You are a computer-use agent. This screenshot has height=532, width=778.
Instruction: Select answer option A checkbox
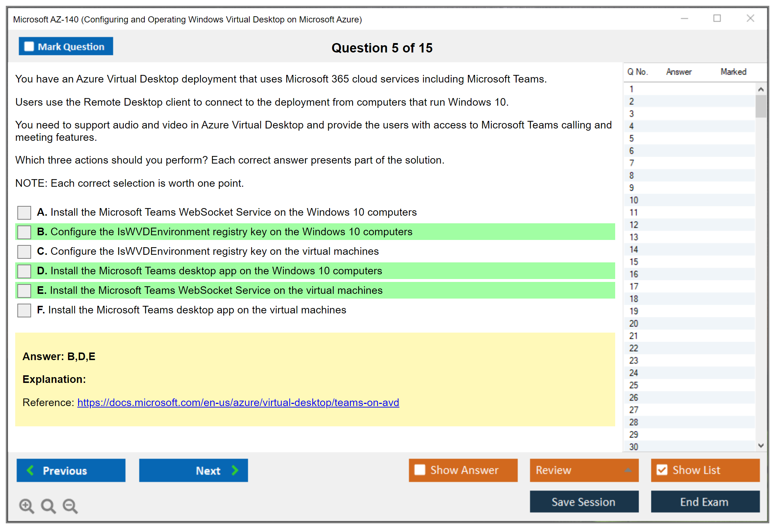(x=24, y=212)
